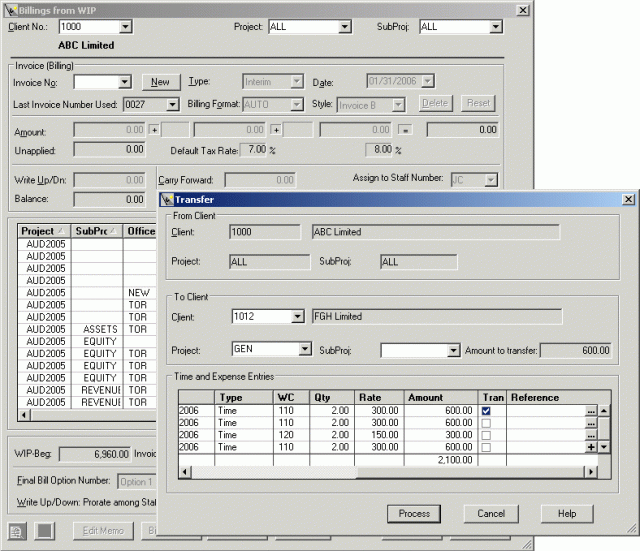Uncheck the Tran checkbox on first row

[486, 411]
